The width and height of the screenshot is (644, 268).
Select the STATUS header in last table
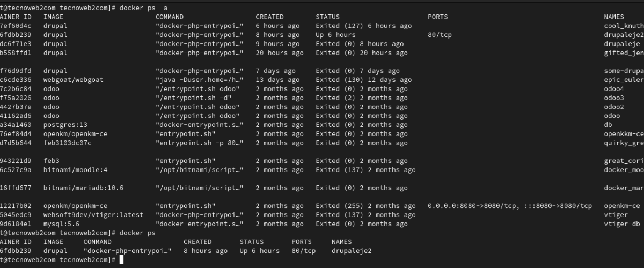252,242
